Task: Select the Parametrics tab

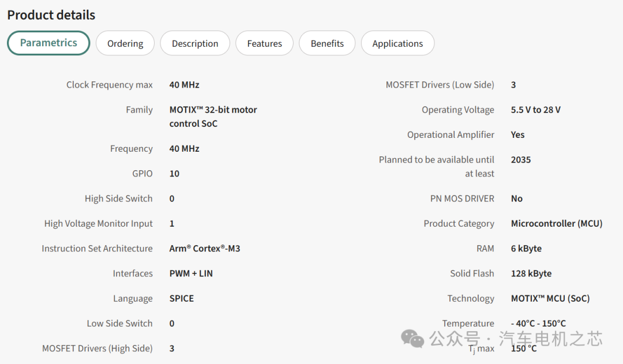Action: [x=48, y=43]
